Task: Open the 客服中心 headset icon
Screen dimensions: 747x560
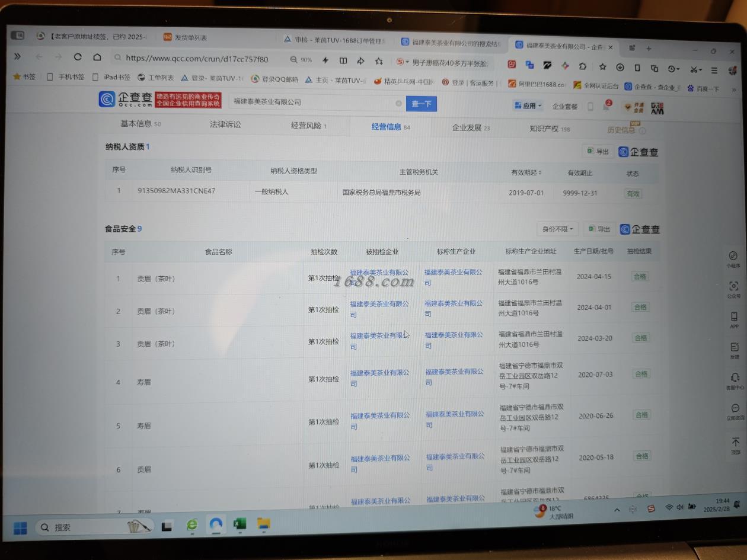Action: pyautogui.click(x=735, y=381)
